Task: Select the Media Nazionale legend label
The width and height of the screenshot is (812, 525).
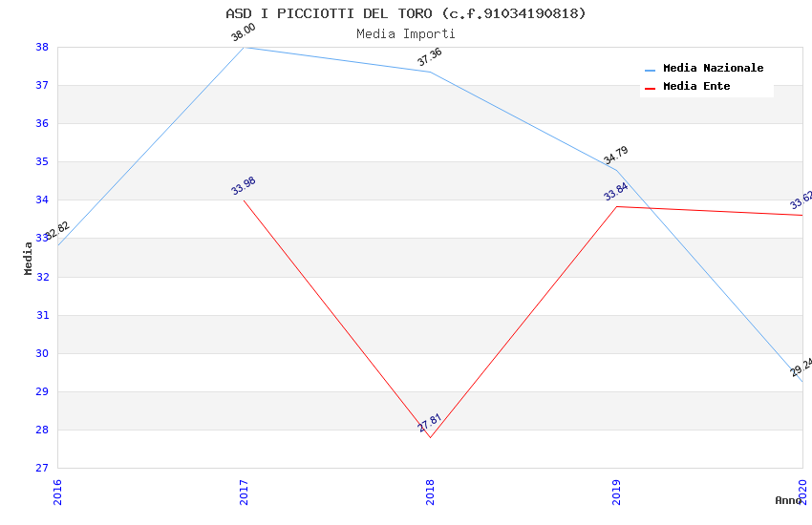Action: pos(713,69)
